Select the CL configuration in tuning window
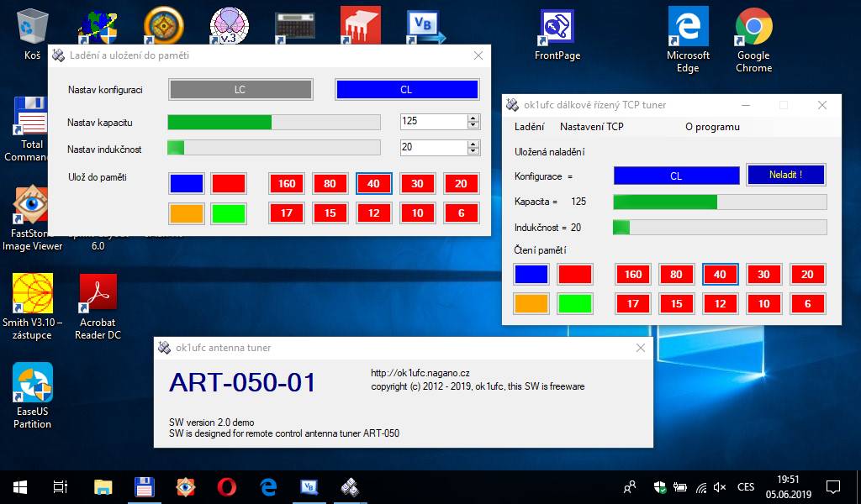This screenshot has height=504, width=861. (407, 90)
